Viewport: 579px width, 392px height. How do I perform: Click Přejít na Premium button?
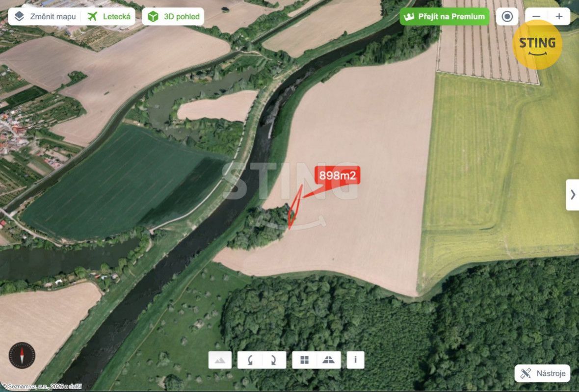point(445,17)
